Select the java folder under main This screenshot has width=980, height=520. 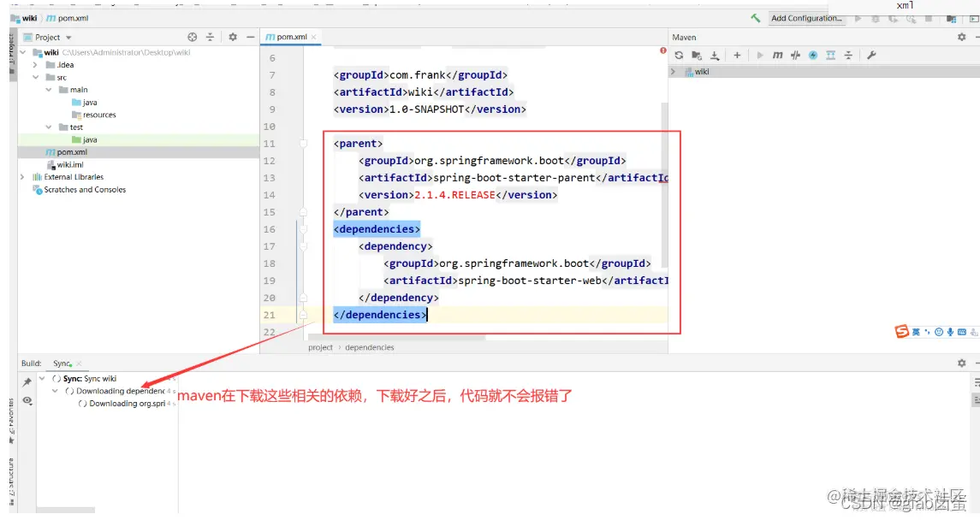(85, 103)
